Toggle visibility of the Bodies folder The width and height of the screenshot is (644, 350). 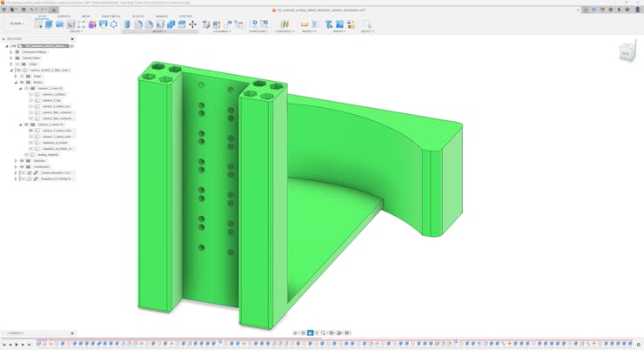point(22,83)
